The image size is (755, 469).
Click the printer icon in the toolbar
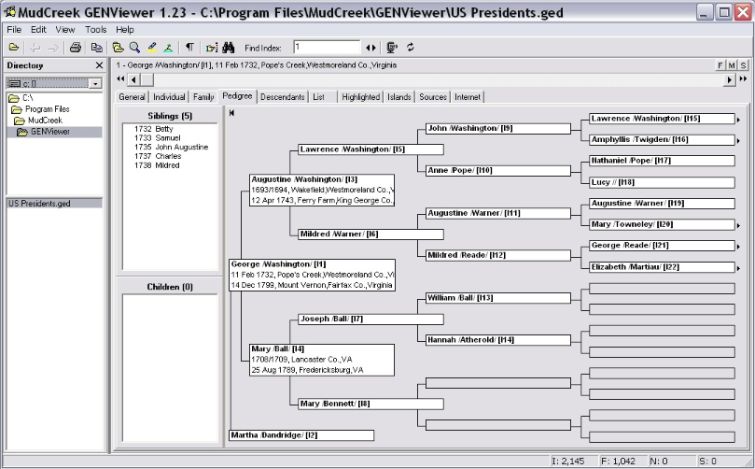75,47
